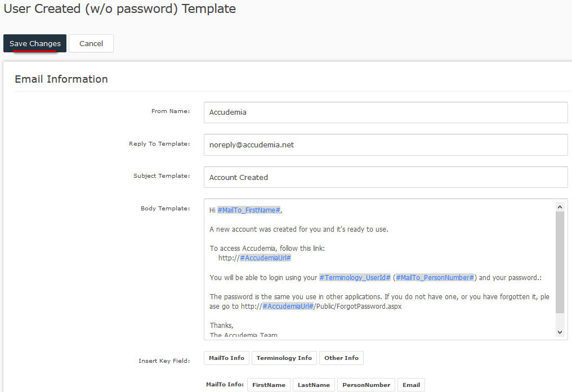572x392 pixels.
Task: Click the #MailTo_PersonNumber# token in the body
Action: (x=435, y=277)
